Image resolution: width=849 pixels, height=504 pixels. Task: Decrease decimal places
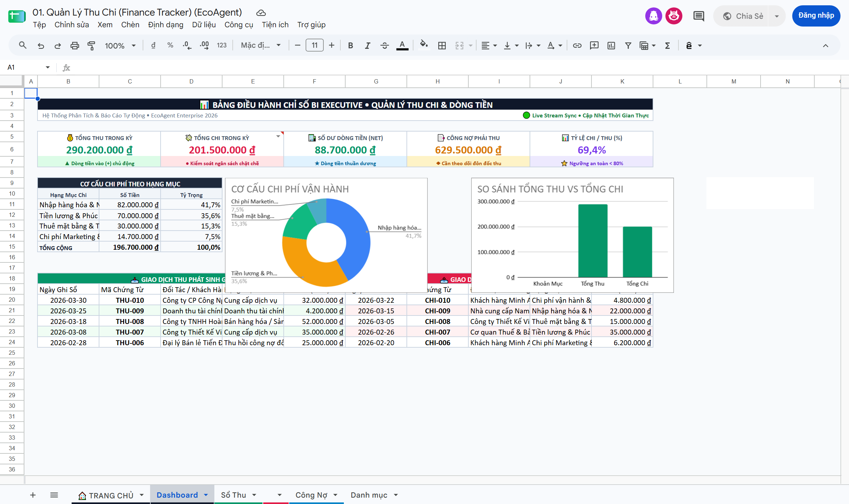tap(187, 45)
